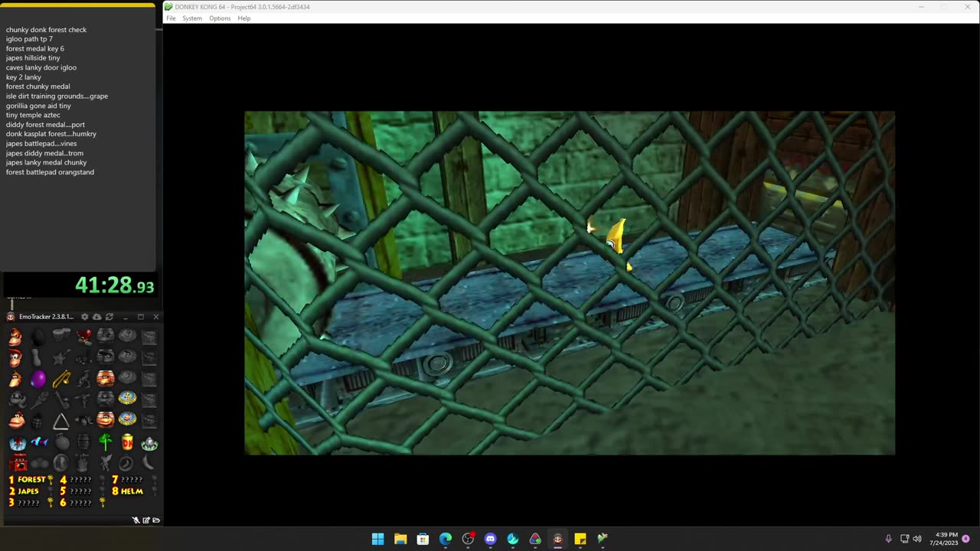Click the key beside HELM
The image size is (980, 551).
point(154,491)
